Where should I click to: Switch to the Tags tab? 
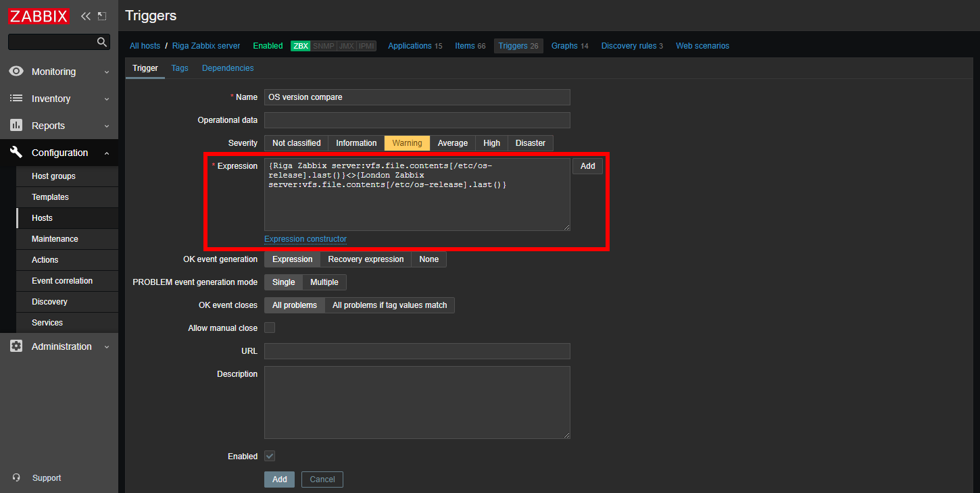(179, 68)
